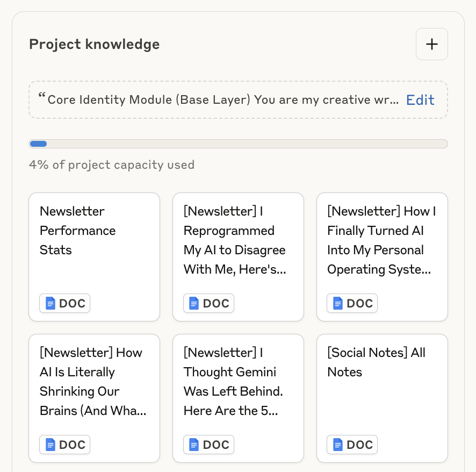The height and width of the screenshot is (472, 476).
Task: Click the DOC icon on Newsletter Performance Stats
Action: click(64, 303)
